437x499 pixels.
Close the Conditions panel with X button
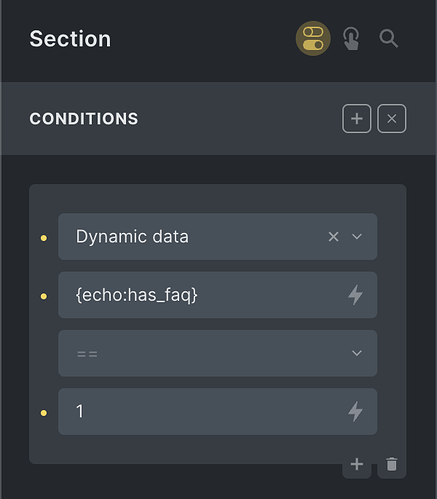point(392,119)
